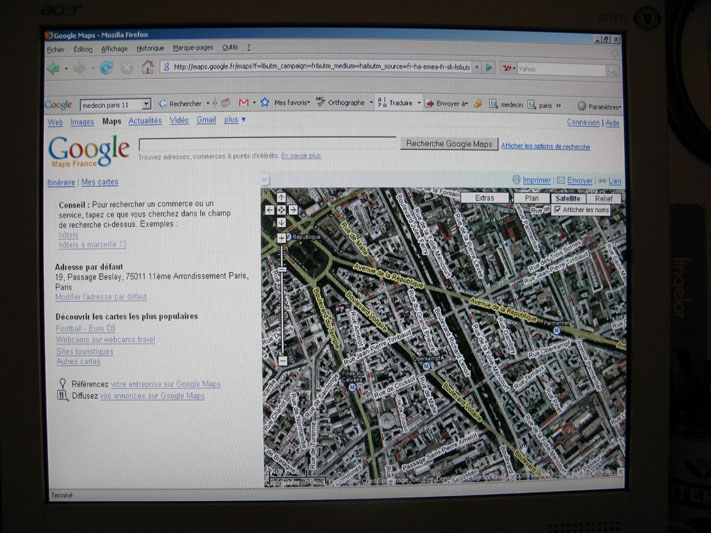Zoom out with the minus button
Screen dimensions: 711x533
(x=282, y=361)
